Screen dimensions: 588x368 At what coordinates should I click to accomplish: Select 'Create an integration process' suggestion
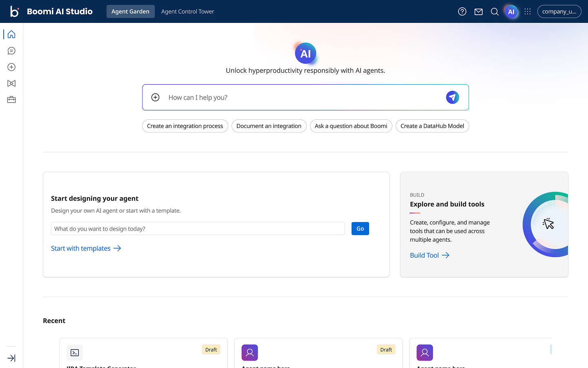tap(185, 126)
